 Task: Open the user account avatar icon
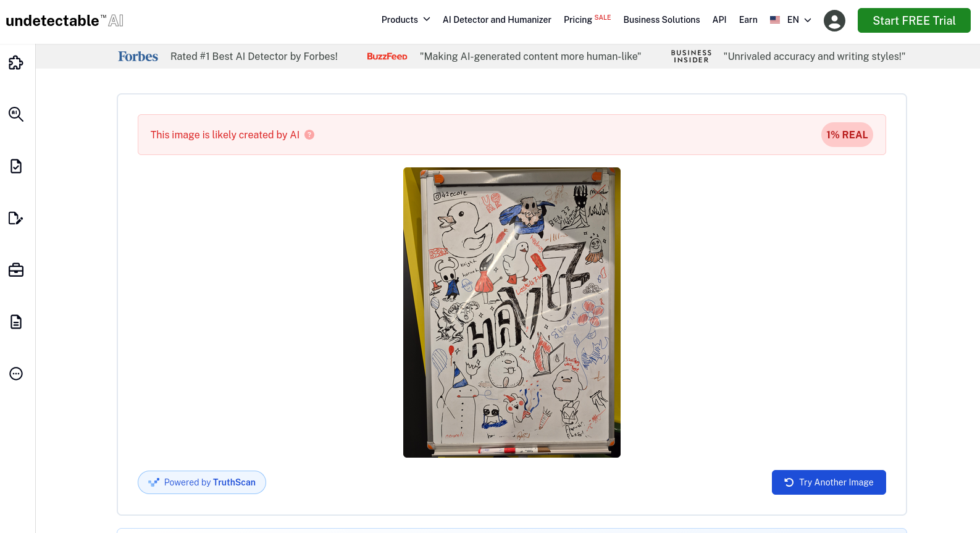[834, 20]
